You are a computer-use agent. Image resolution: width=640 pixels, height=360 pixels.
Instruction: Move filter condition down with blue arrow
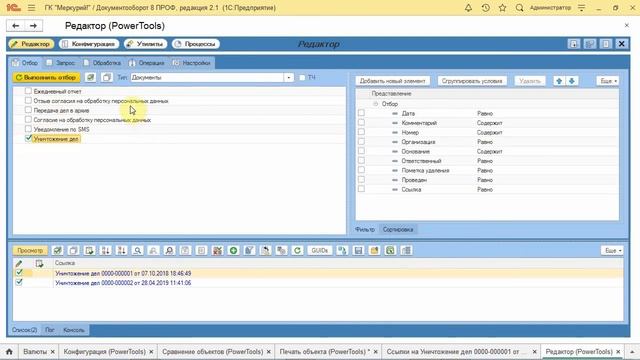[572, 81]
